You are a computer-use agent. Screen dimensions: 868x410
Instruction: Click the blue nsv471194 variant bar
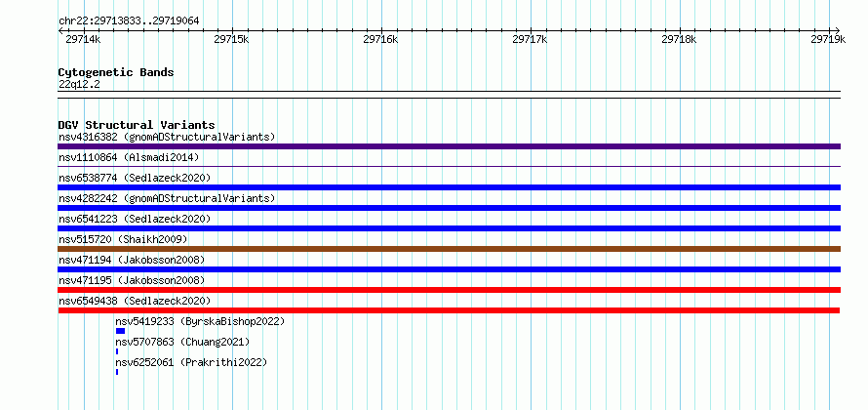pyautogui.click(x=449, y=269)
